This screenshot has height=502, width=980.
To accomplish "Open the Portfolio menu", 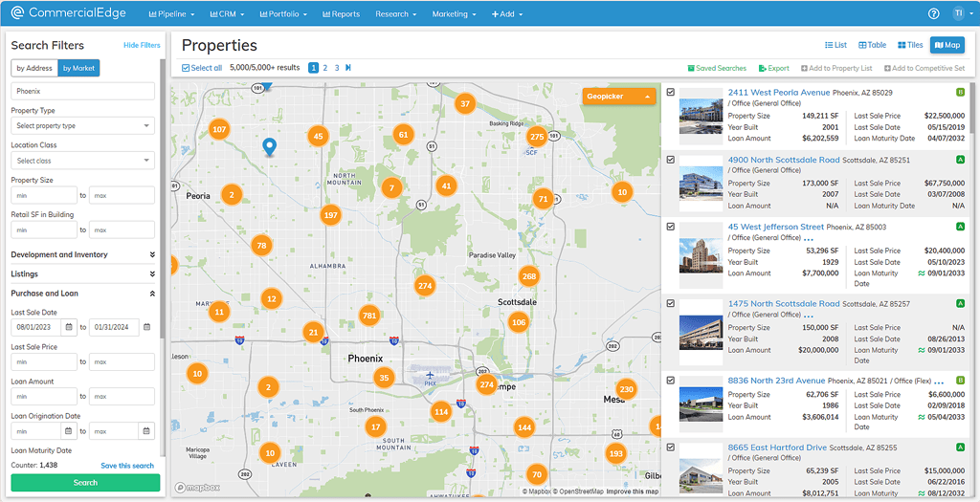I will pos(283,13).
